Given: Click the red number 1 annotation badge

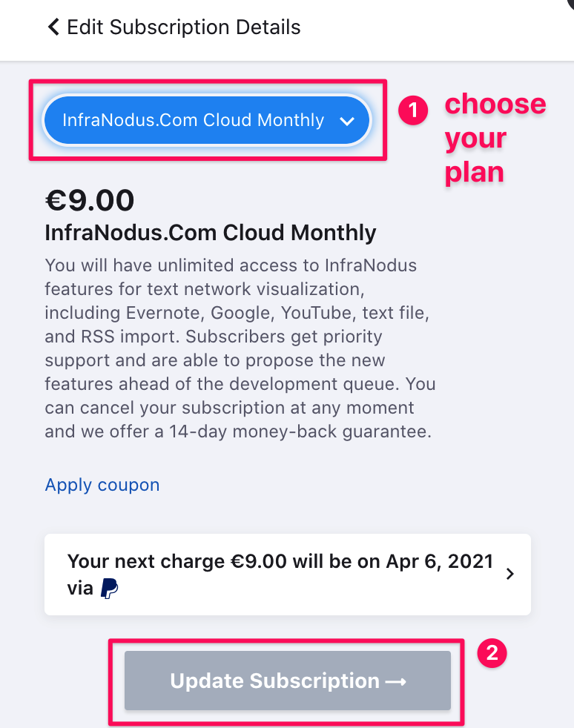Looking at the screenshot, I should coord(413,110).
